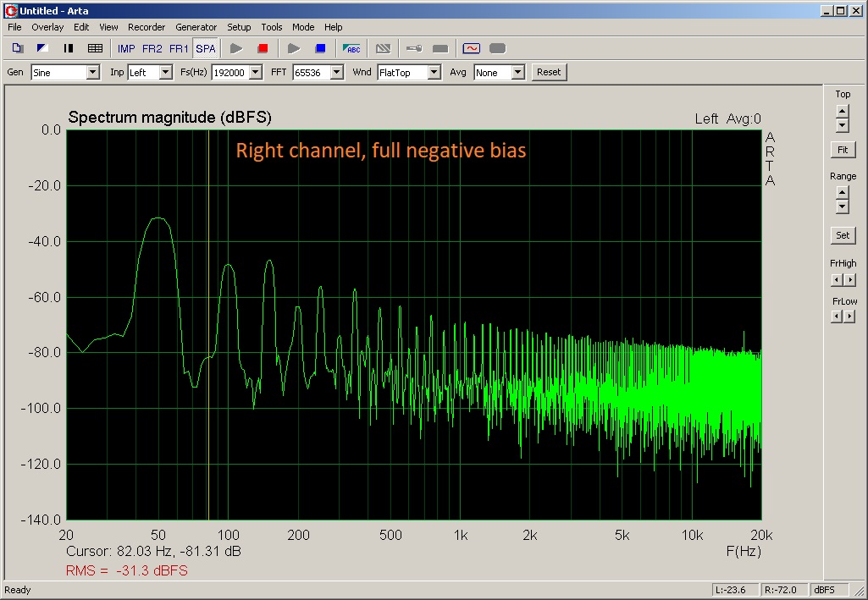Viewport: 868px width, 600px height.
Task: Open the Edit menu
Action: pyautogui.click(x=81, y=27)
